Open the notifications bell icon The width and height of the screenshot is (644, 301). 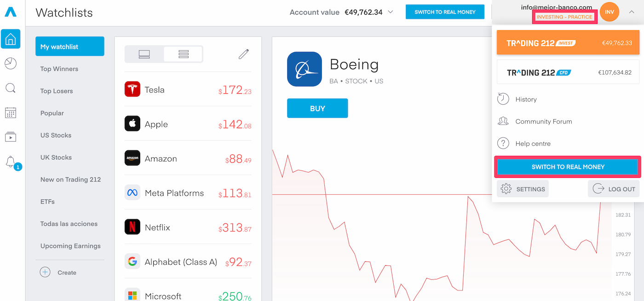pyautogui.click(x=10, y=161)
